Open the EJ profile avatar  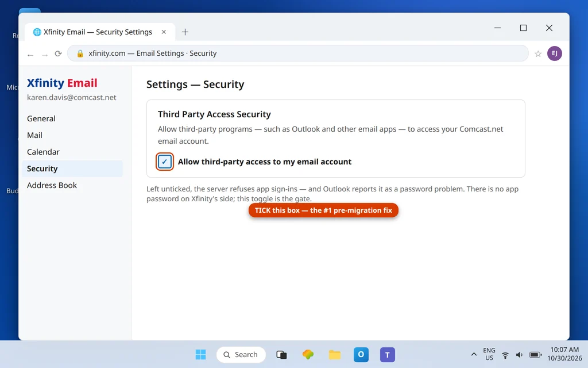click(555, 53)
